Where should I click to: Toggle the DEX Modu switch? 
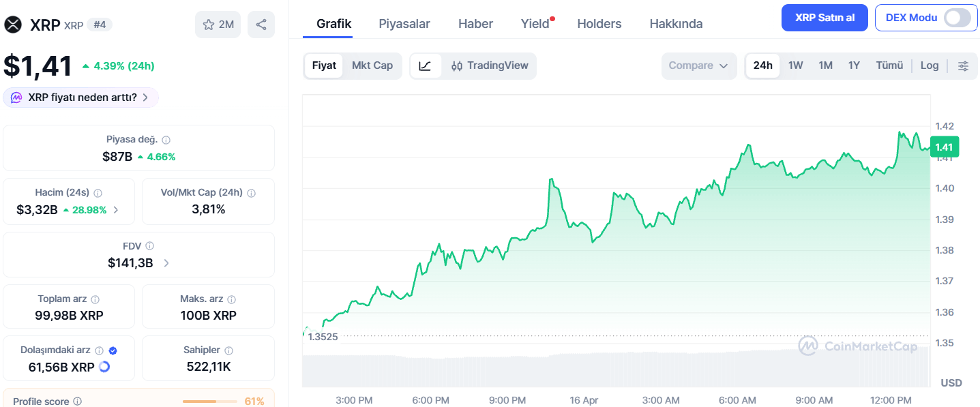(957, 18)
